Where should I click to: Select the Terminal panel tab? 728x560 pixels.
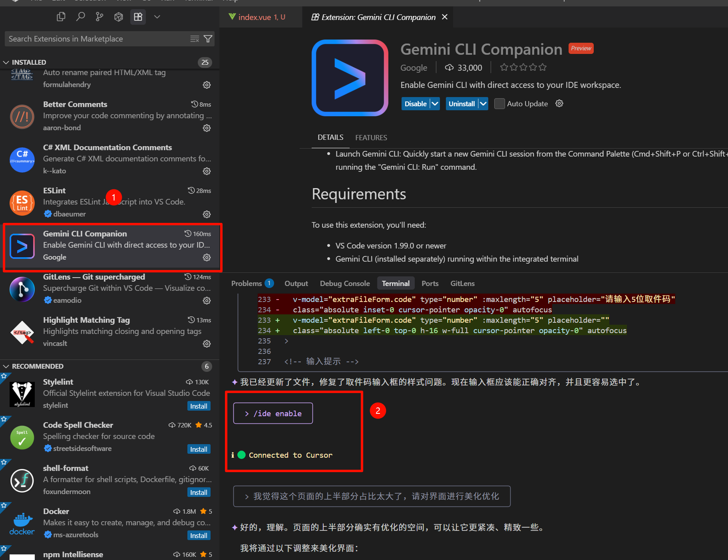point(396,283)
